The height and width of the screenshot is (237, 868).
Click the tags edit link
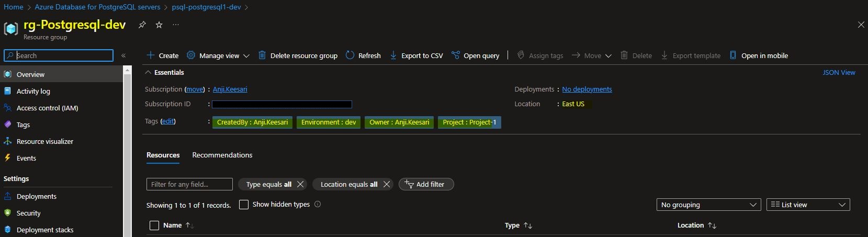(x=168, y=121)
